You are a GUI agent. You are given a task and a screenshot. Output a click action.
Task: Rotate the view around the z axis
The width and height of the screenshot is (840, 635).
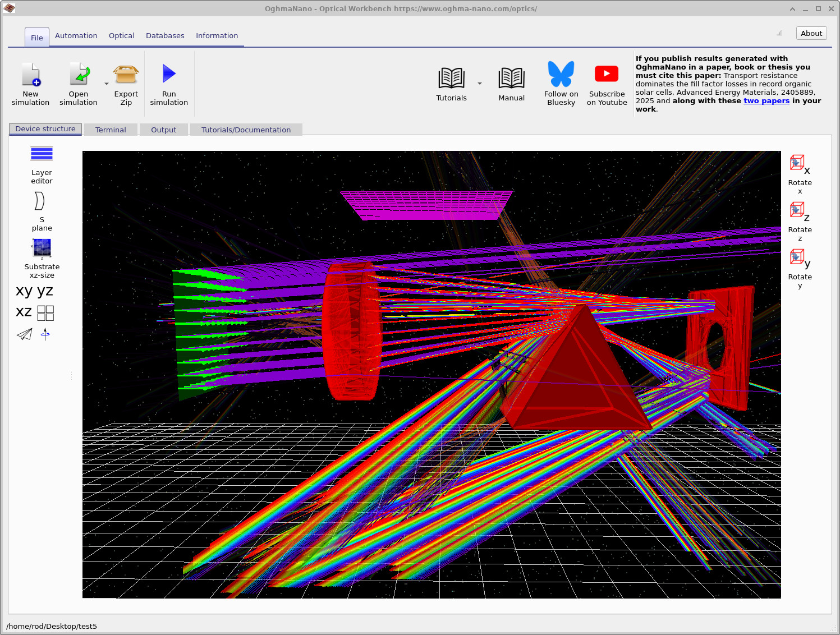coord(797,210)
